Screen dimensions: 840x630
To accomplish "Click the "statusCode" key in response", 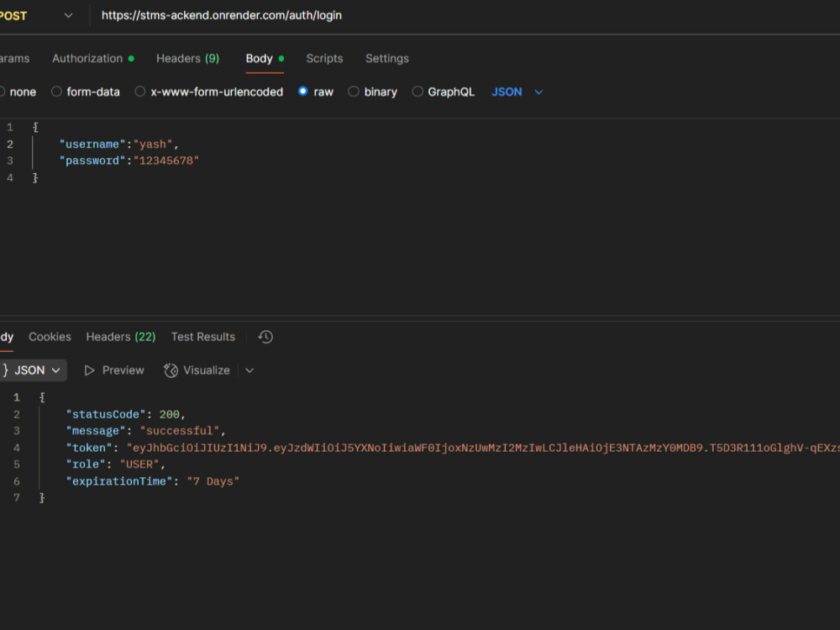I will tap(106, 414).
